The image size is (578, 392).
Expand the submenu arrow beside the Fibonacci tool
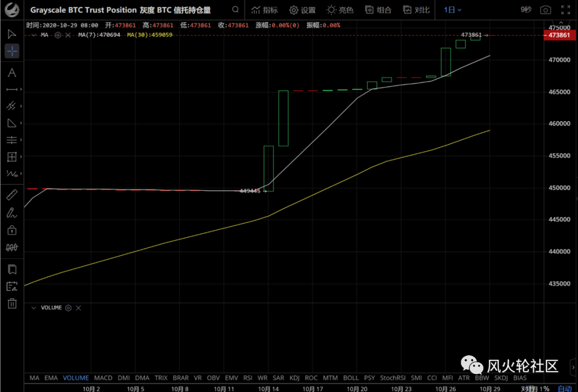coord(21,140)
